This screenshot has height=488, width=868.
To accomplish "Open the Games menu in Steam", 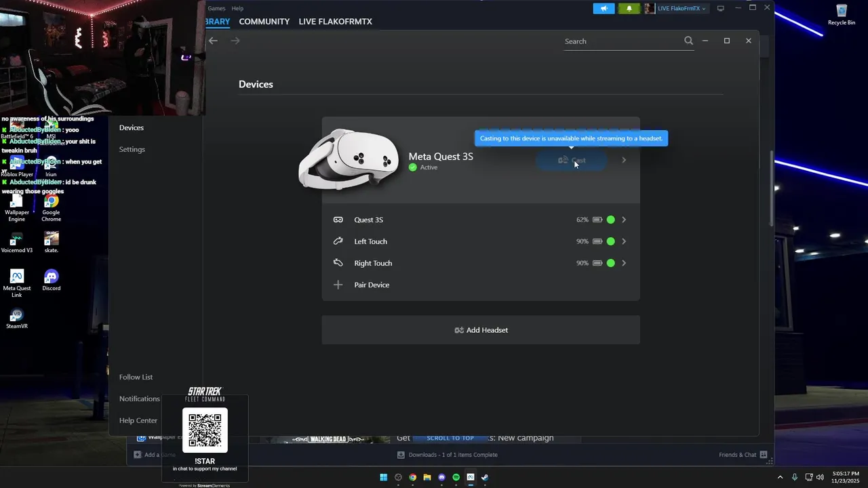I will tap(216, 8).
